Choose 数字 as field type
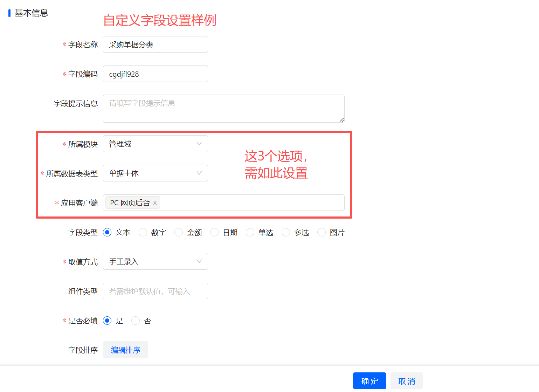Screen dimensions: 539x392 click(143, 232)
